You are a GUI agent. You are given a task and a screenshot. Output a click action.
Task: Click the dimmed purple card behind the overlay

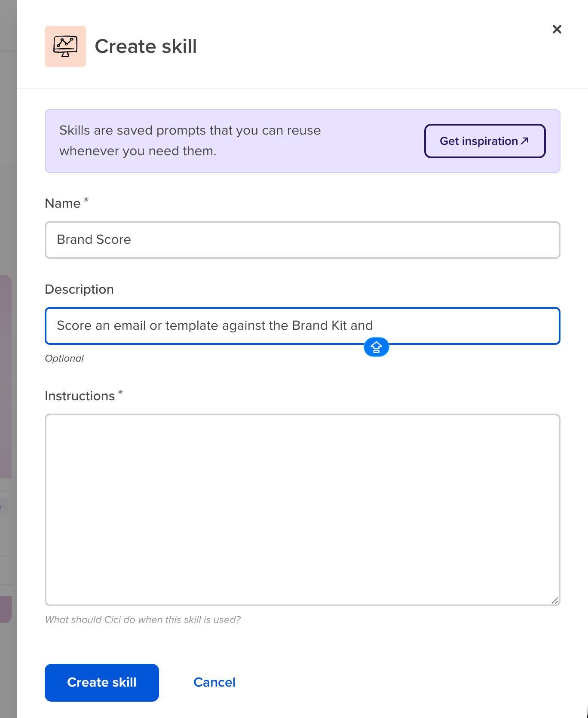[x=6, y=376]
